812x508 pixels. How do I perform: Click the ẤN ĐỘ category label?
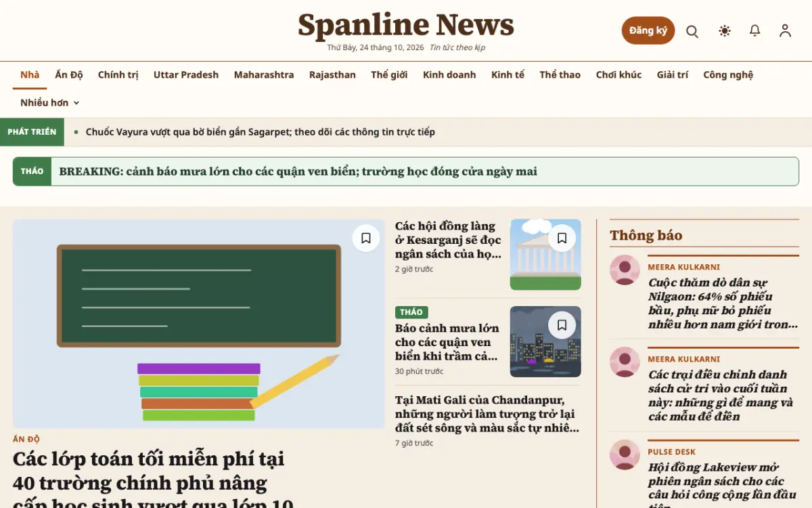tap(26, 439)
